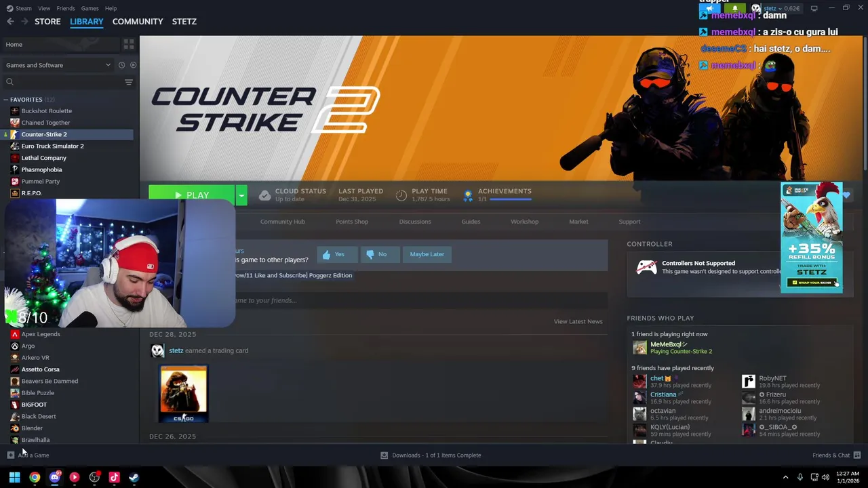868x488 pixels.
Task: Go back using the left arrow
Action: point(10,22)
